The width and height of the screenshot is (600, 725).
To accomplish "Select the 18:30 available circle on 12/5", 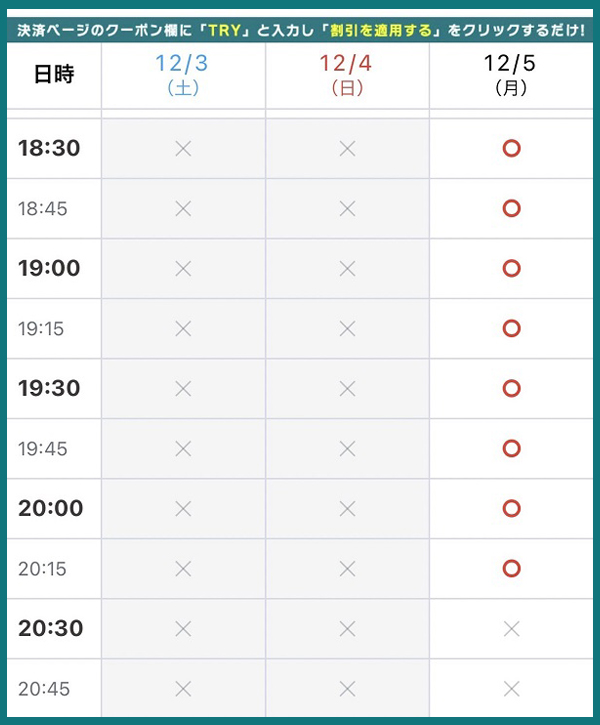I will tap(511, 148).
